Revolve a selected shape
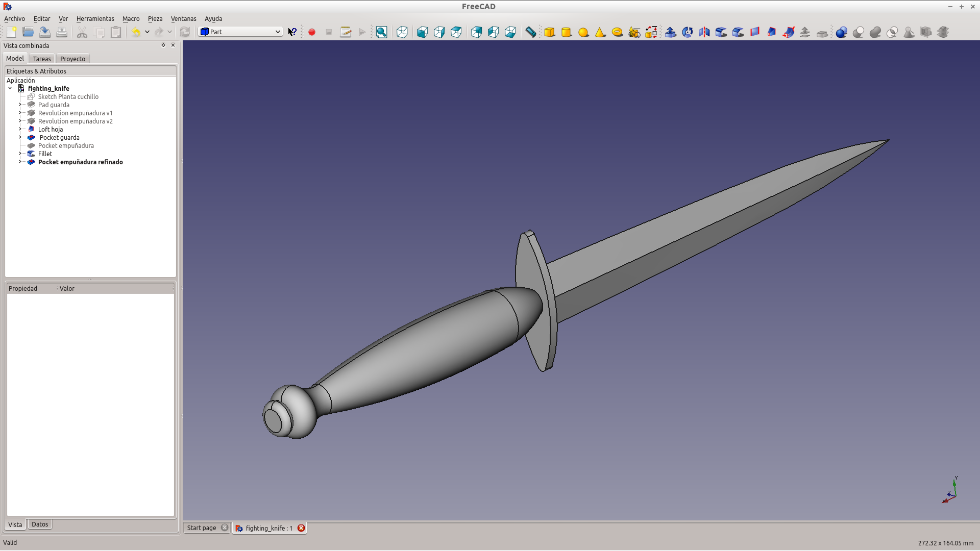Screen dimensions: 980x551 coord(688,32)
